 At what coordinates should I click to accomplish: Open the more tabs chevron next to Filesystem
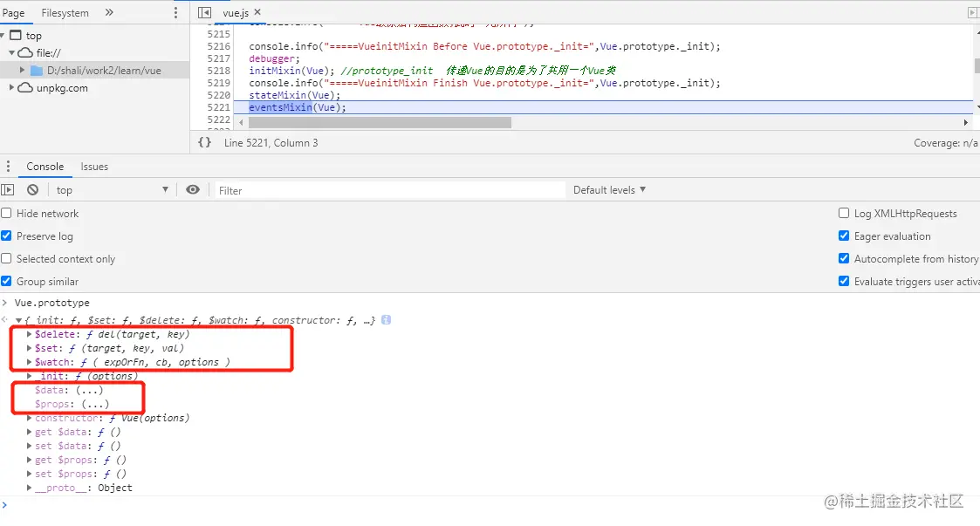coord(109,12)
